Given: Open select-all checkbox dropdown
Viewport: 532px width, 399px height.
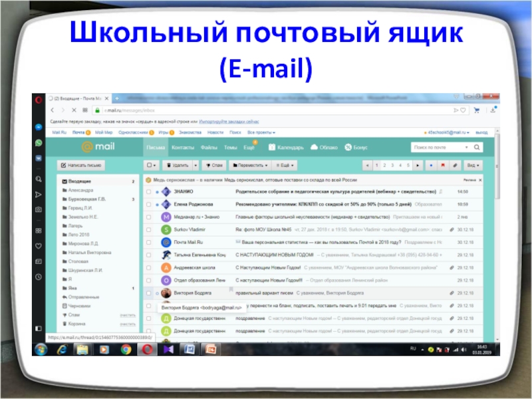Looking at the screenshot, I should coord(152,165).
